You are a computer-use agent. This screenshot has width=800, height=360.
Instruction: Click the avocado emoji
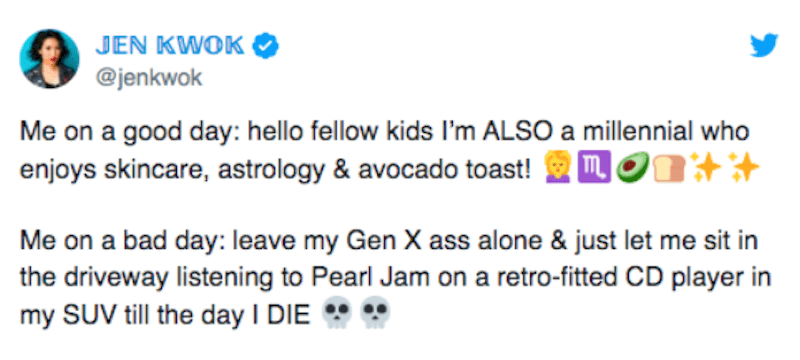pyautogui.click(x=633, y=168)
